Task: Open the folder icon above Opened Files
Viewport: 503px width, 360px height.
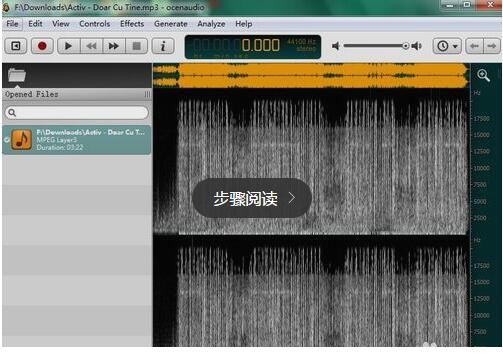Action: tap(17, 75)
